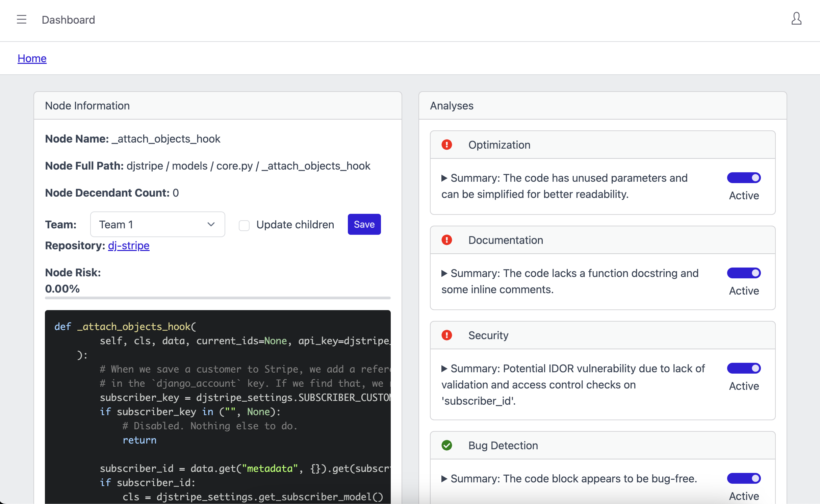Screen dimensions: 820x504
Task: Open the Team 1 dropdown
Action: click(157, 225)
